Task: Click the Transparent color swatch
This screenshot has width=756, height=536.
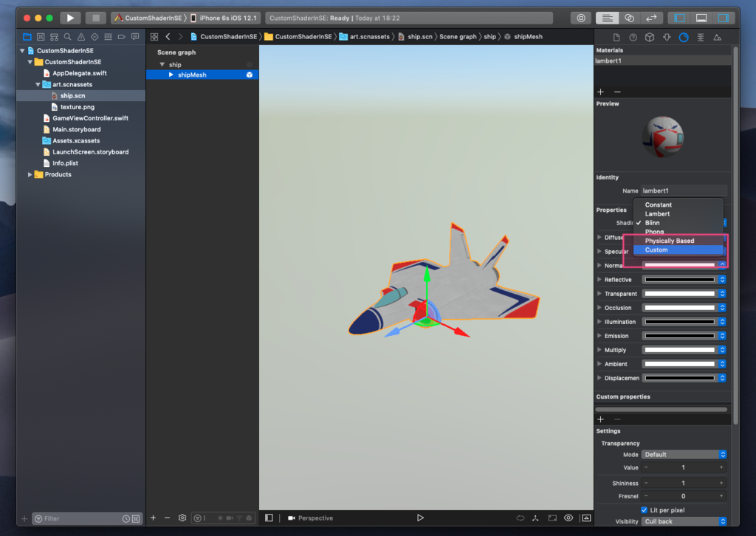Action: click(x=680, y=294)
